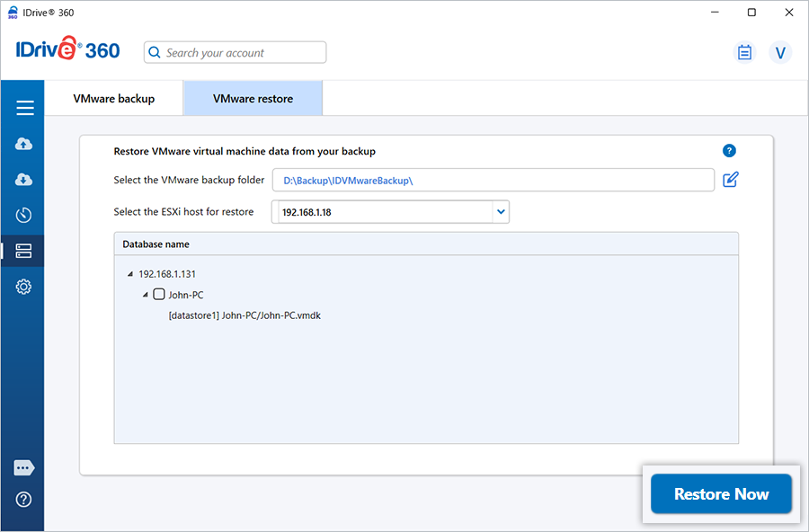Screen dimensions: 809x532
Task: Collapse the John-PC tree node
Action: click(x=145, y=295)
